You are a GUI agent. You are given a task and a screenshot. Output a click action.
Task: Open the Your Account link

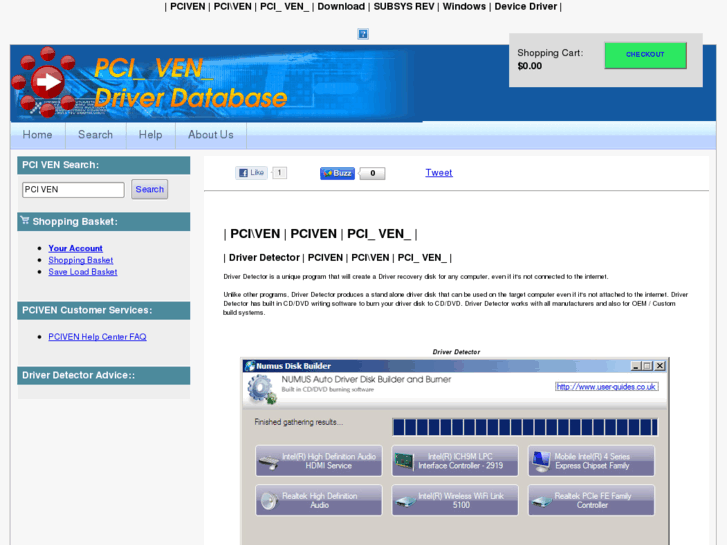[x=76, y=248]
